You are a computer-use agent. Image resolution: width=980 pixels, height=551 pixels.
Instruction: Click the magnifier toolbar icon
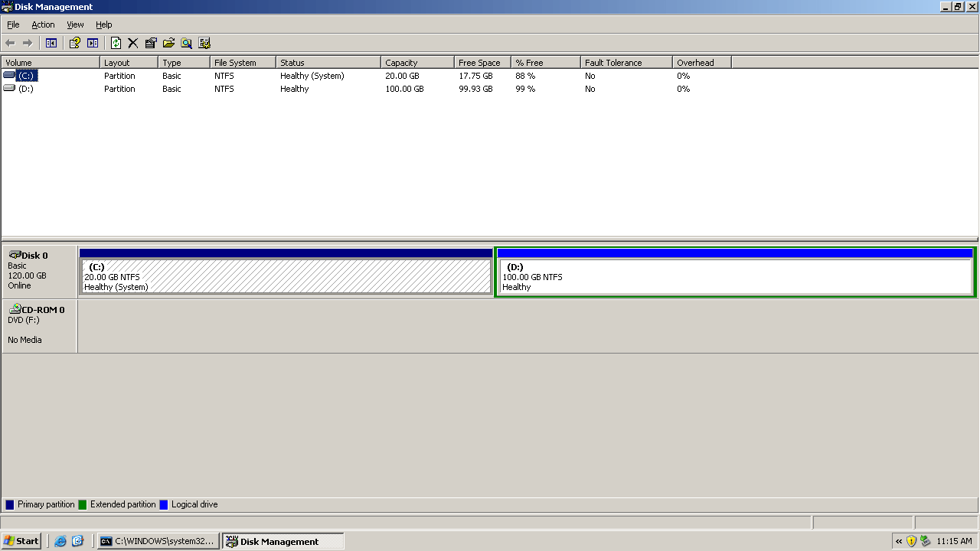click(187, 43)
